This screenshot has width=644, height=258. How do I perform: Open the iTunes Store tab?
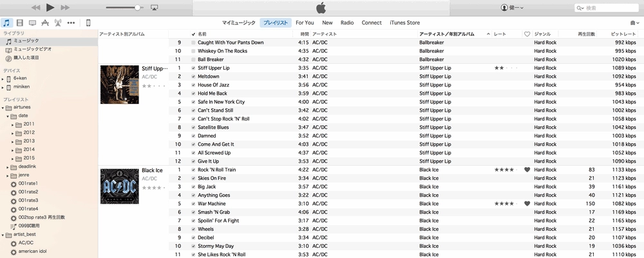tap(404, 23)
